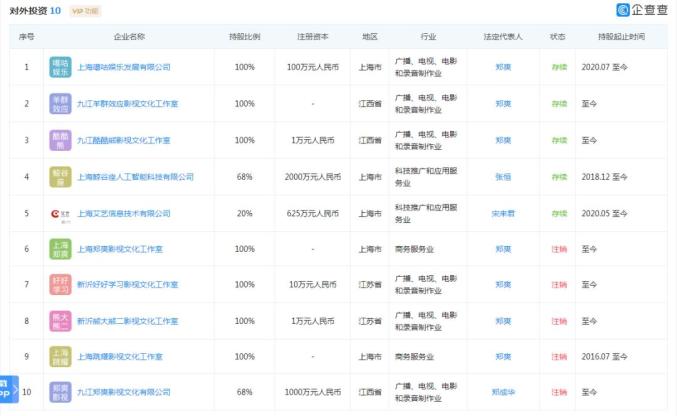Click the legal representative 郑爽 in row 9

tap(503, 357)
